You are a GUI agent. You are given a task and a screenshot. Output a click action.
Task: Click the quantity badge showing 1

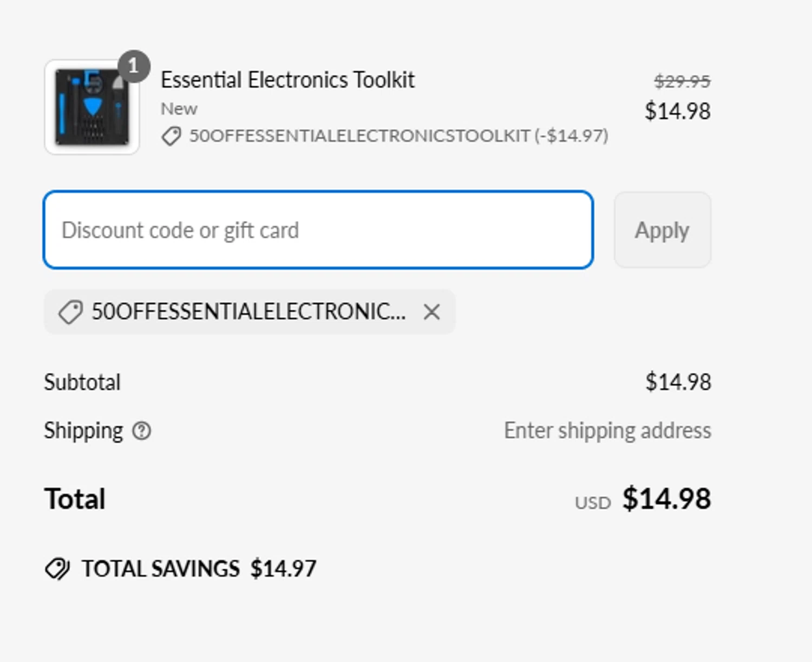[134, 66]
